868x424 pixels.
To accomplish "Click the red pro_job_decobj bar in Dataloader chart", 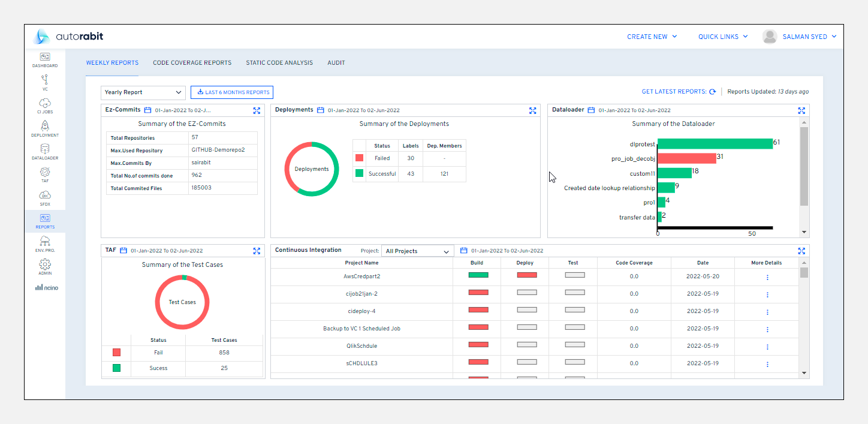I will [x=688, y=158].
